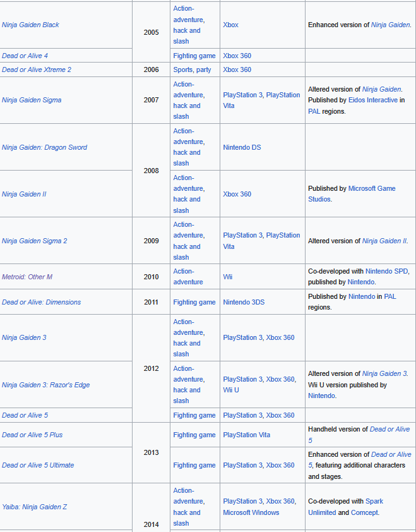Click Nintendo link in Dimensions notes
The image size is (416, 532).
click(x=362, y=296)
